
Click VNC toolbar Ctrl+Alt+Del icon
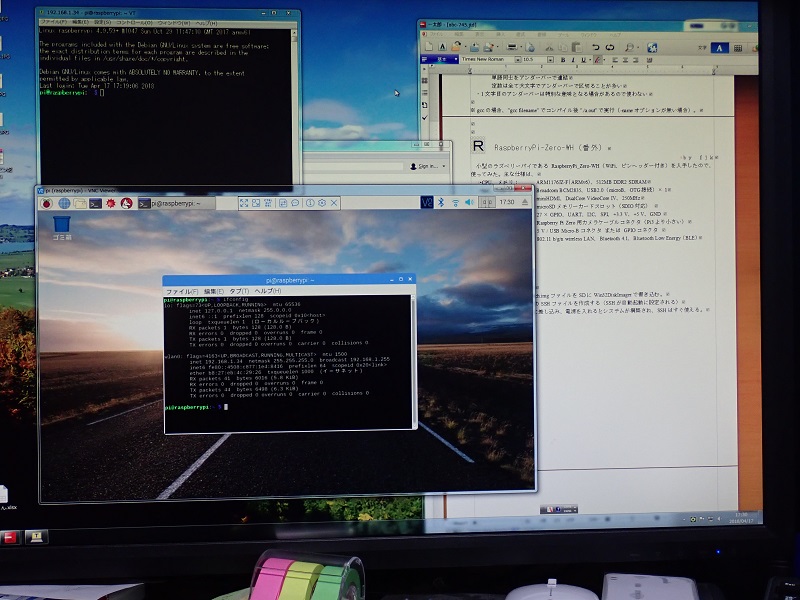click(268, 203)
